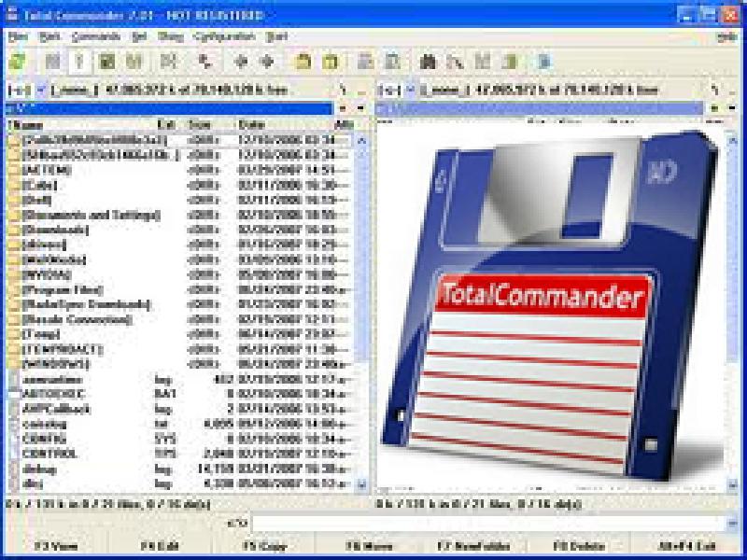Go forward with the right arrow toolbar icon

[267, 62]
